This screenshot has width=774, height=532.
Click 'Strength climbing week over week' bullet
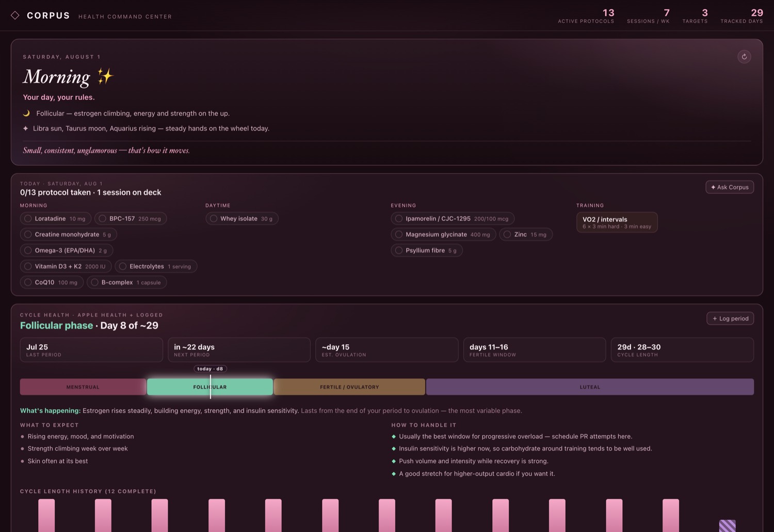pos(78,448)
